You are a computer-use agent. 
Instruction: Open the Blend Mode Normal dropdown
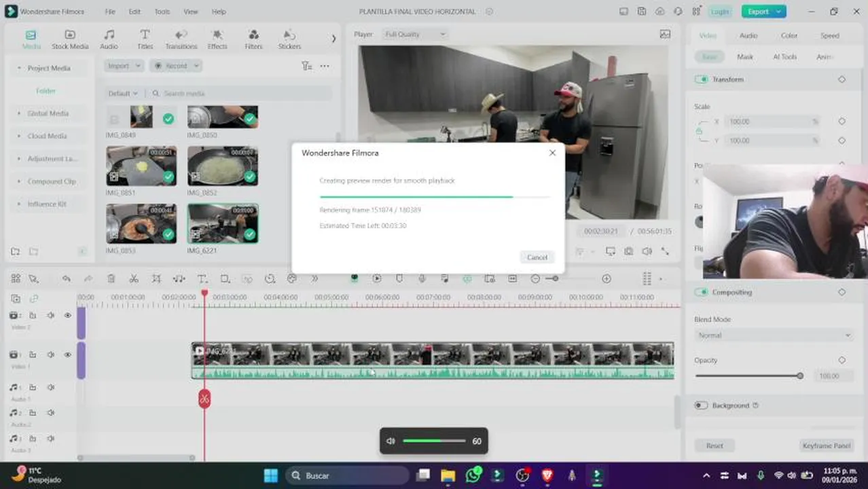click(774, 336)
